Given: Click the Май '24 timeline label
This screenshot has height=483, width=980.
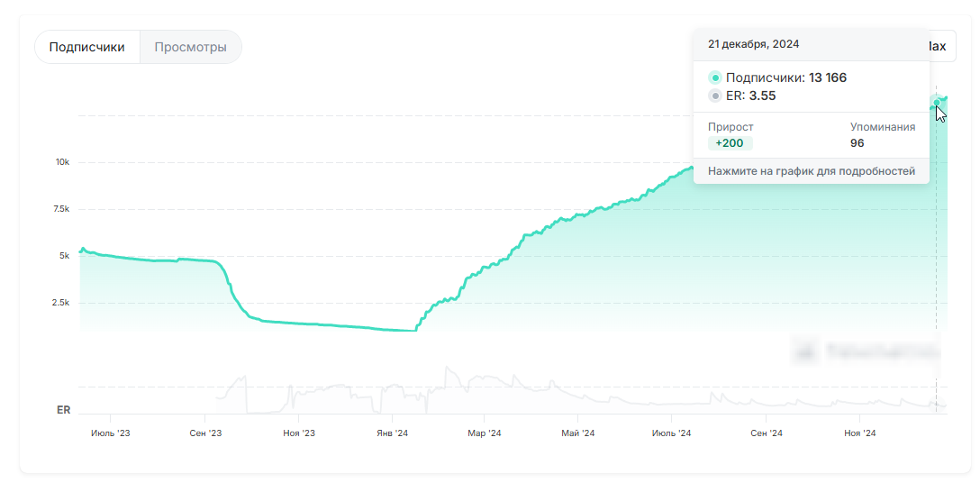Looking at the screenshot, I should click(577, 433).
